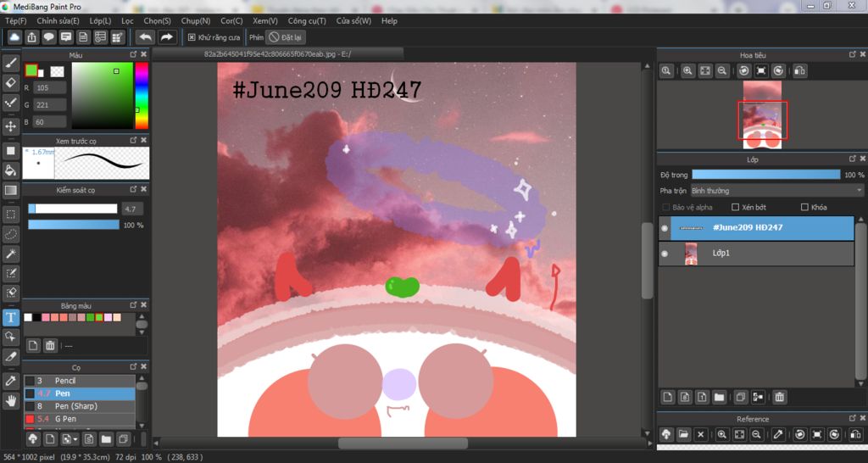
Task: Select the Pencil brush
Action: [79, 381]
